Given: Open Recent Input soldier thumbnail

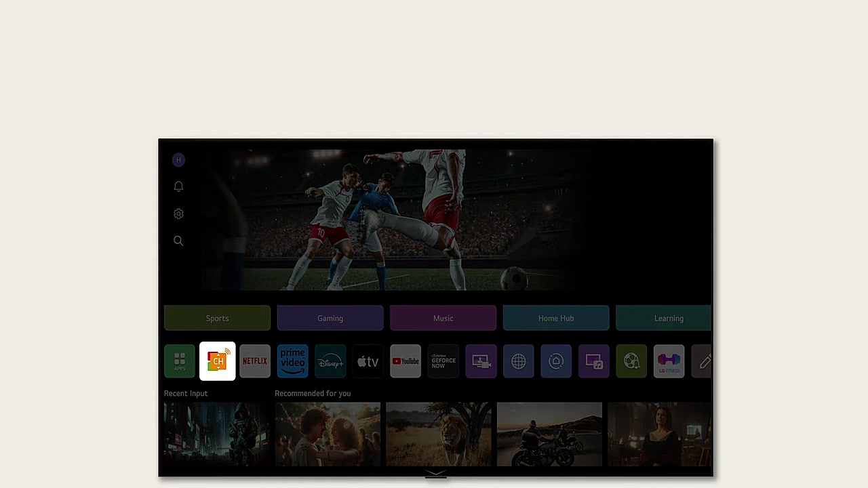Looking at the screenshot, I should pos(217,434).
